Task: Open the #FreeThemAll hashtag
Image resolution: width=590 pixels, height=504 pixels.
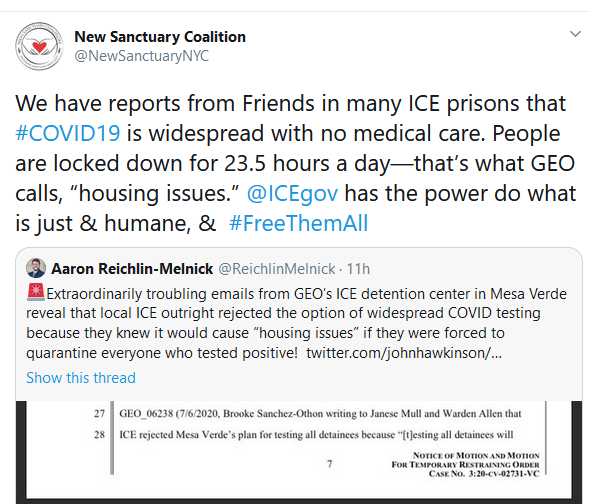Action: [298, 223]
